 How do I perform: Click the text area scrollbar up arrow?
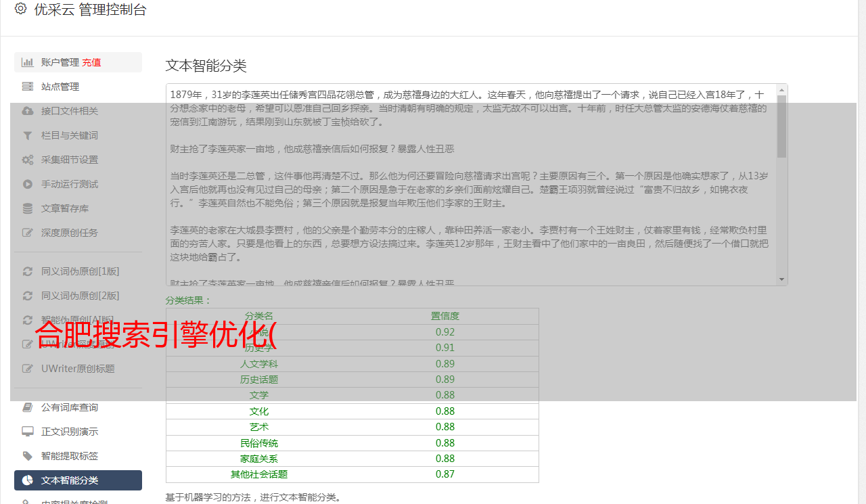pos(782,89)
